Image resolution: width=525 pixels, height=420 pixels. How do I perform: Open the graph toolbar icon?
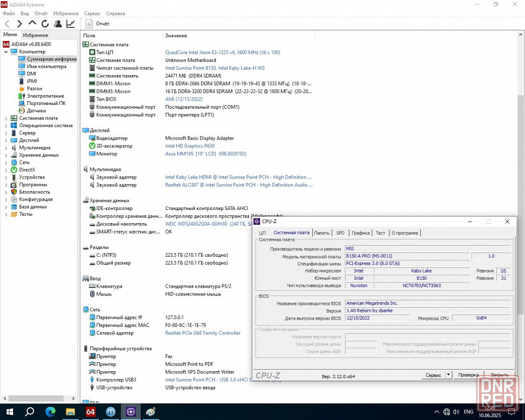click(x=70, y=24)
